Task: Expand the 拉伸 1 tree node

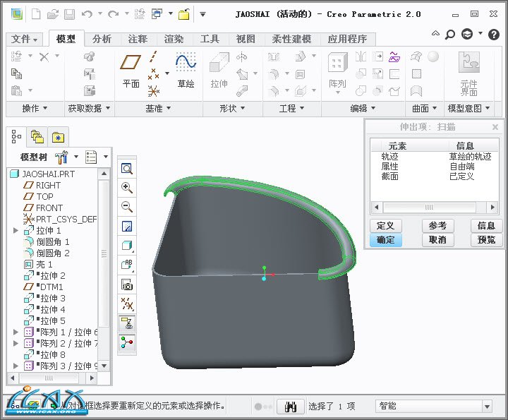Action: (x=16, y=231)
